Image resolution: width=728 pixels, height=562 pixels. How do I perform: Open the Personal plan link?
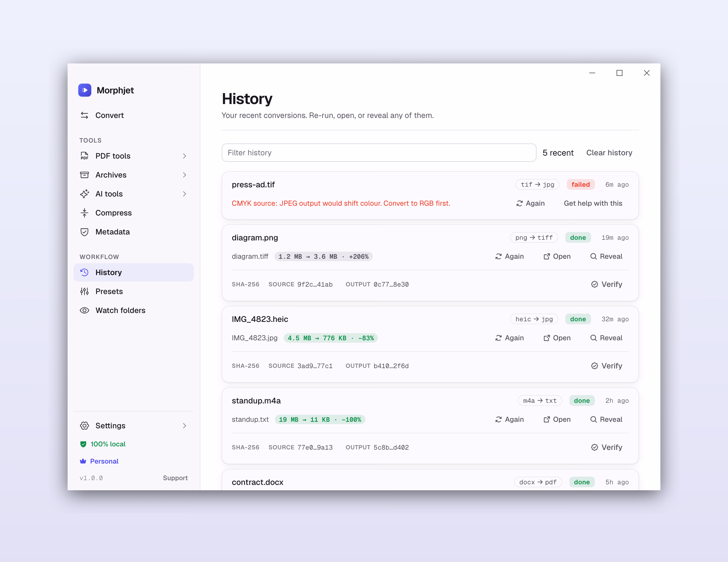click(x=99, y=461)
